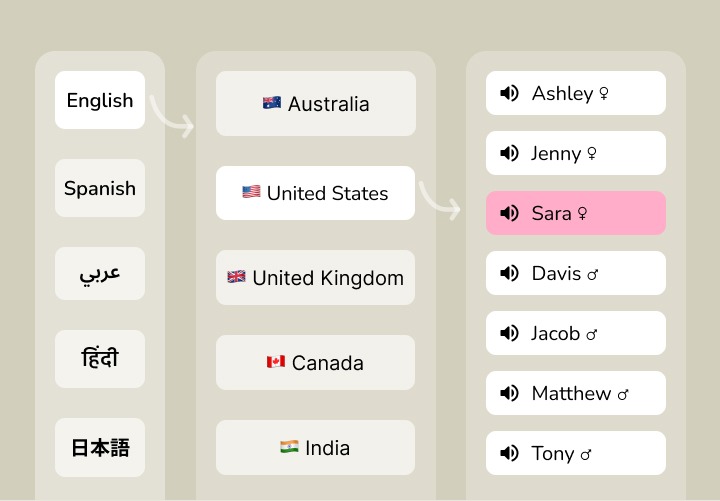Screen dimensions: 720x501
Task: Click the speaker icon beside Tony
Action: (509, 453)
